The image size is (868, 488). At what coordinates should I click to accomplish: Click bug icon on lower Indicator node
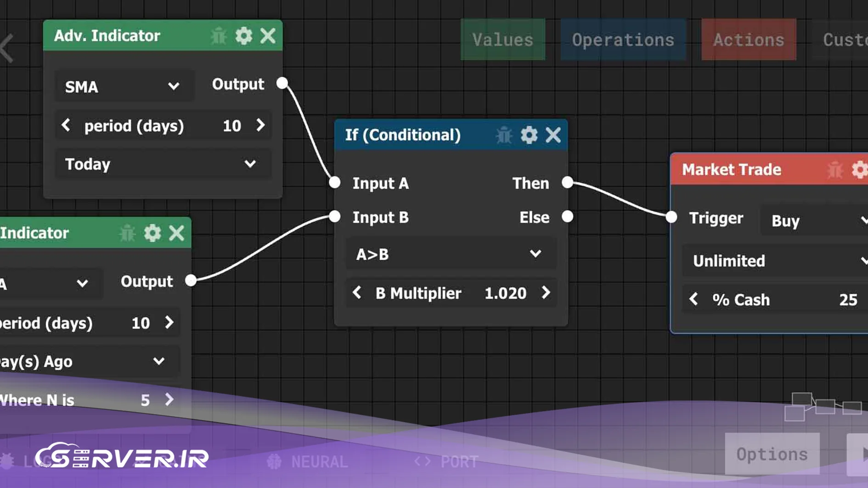pos(127,233)
